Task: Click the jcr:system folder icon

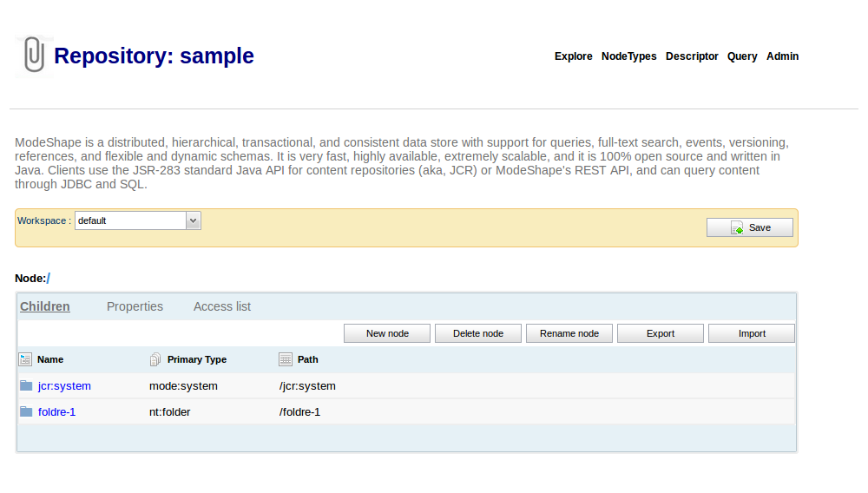Action: click(x=26, y=385)
